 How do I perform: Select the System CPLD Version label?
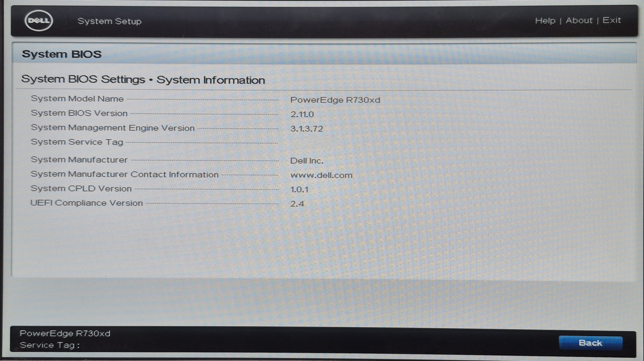click(81, 189)
